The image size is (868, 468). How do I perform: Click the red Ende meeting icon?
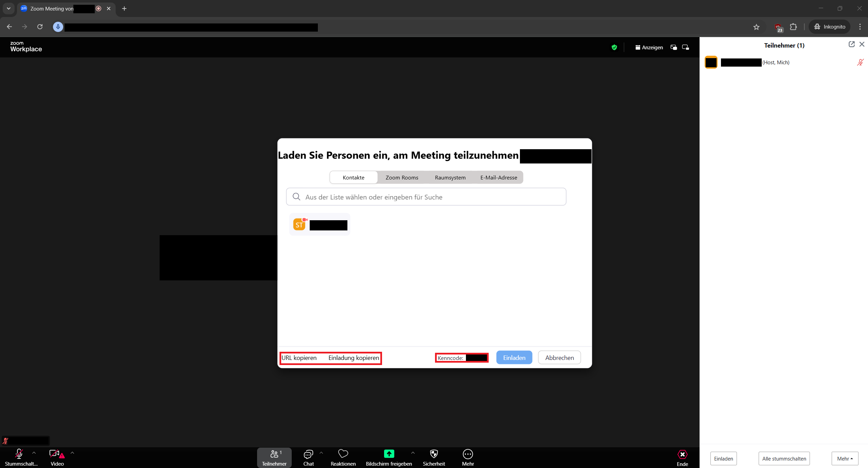(682, 455)
